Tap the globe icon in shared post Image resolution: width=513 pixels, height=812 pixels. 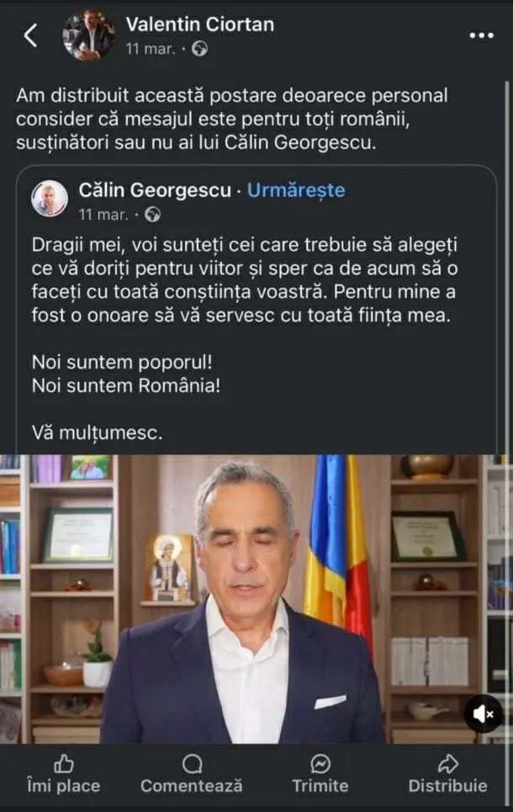[x=152, y=214]
